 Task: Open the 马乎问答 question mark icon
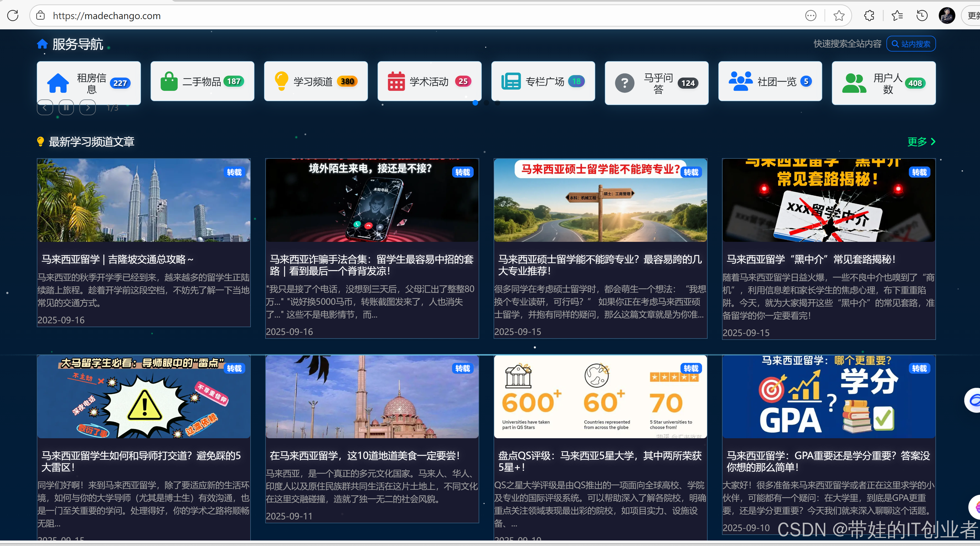tap(625, 83)
